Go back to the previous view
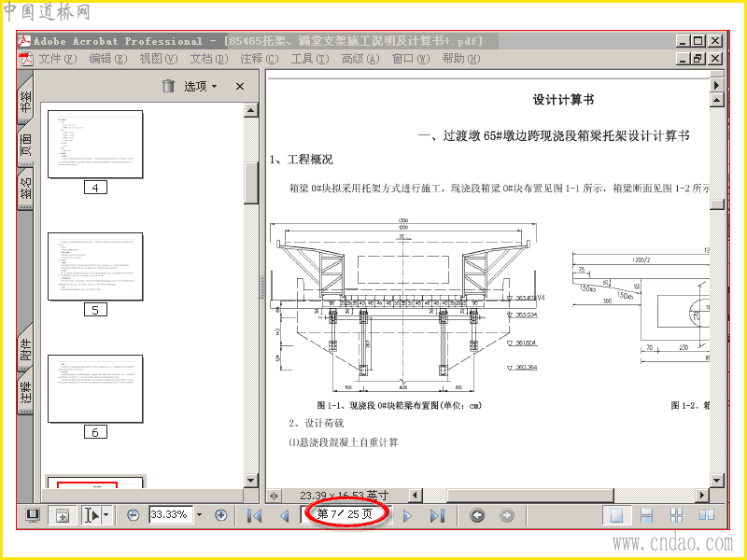The image size is (747, 560). (x=477, y=515)
